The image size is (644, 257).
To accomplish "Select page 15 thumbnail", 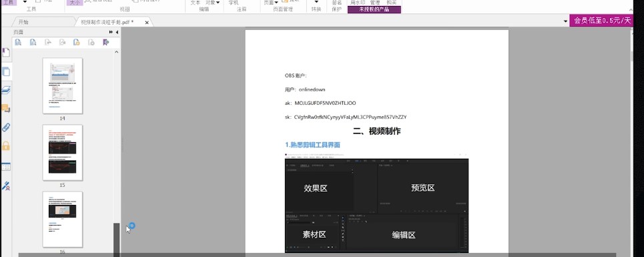I will click(x=63, y=153).
